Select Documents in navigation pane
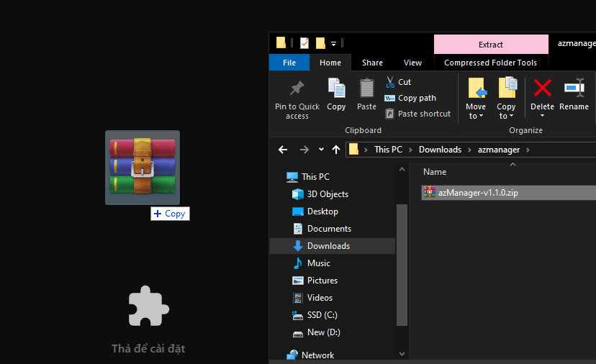Screen dimensions: 596x364 (x=329, y=229)
